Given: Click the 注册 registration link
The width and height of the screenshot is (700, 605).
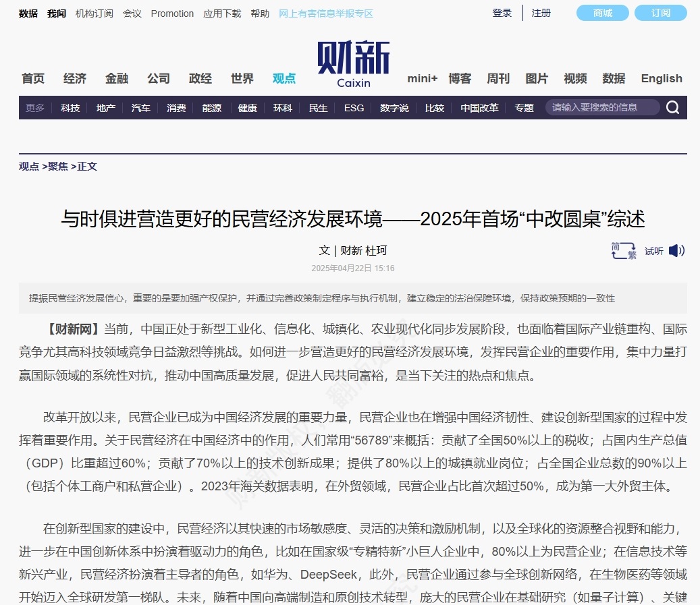Looking at the screenshot, I should point(541,13).
